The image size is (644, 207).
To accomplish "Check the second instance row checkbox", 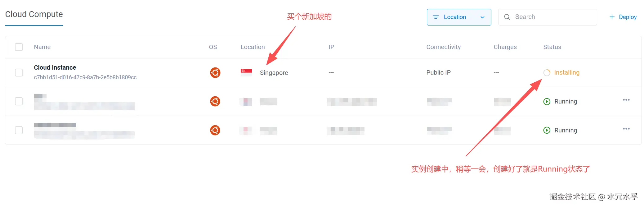I will click(19, 101).
